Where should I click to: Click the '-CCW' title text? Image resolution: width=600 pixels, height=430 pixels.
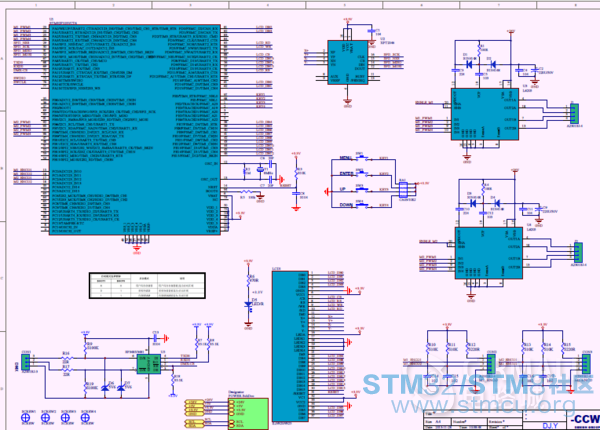tap(586, 420)
